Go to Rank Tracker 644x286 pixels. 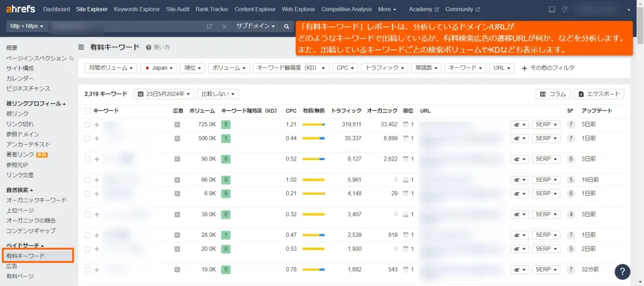tap(212, 9)
